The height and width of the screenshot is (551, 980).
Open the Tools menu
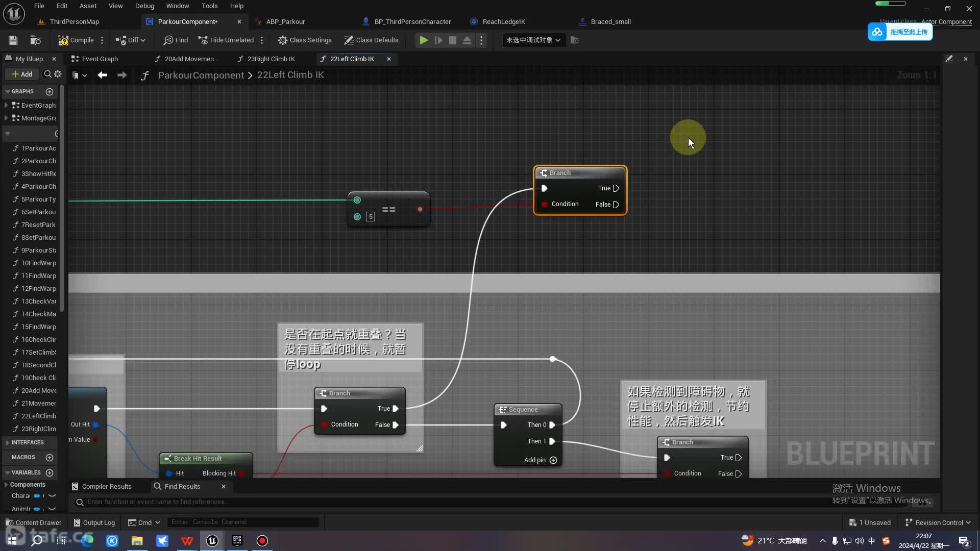(x=209, y=6)
